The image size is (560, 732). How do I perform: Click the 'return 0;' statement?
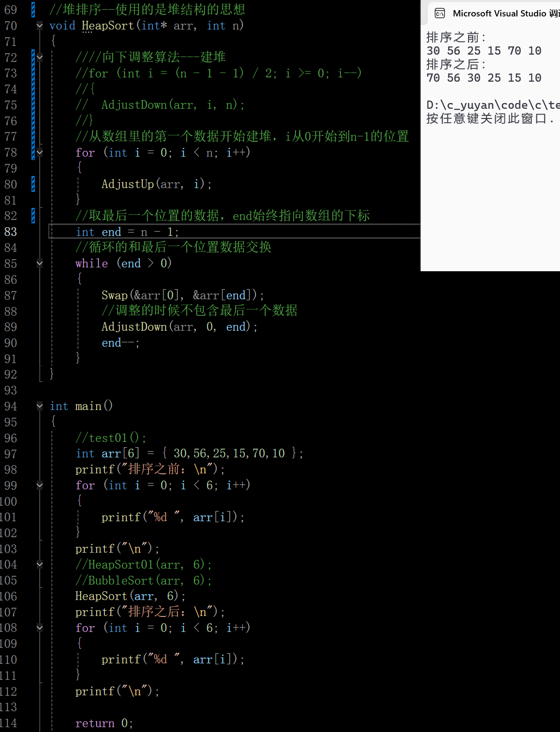point(104,723)
